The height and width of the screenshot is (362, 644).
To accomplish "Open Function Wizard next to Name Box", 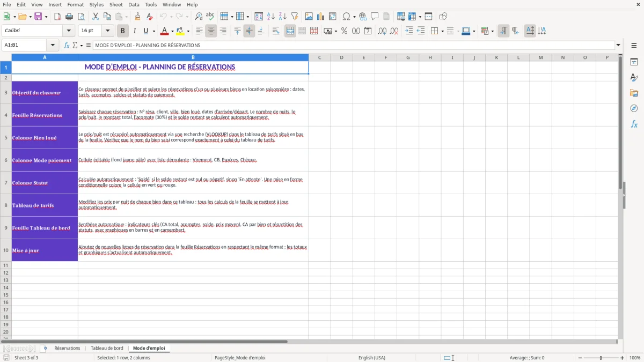I will pos(67,46).
